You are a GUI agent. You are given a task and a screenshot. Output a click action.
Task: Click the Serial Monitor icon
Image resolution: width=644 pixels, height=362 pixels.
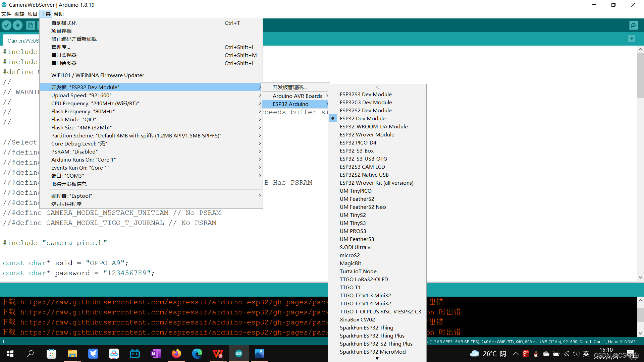pyautogui.click(x=633, y=25)
